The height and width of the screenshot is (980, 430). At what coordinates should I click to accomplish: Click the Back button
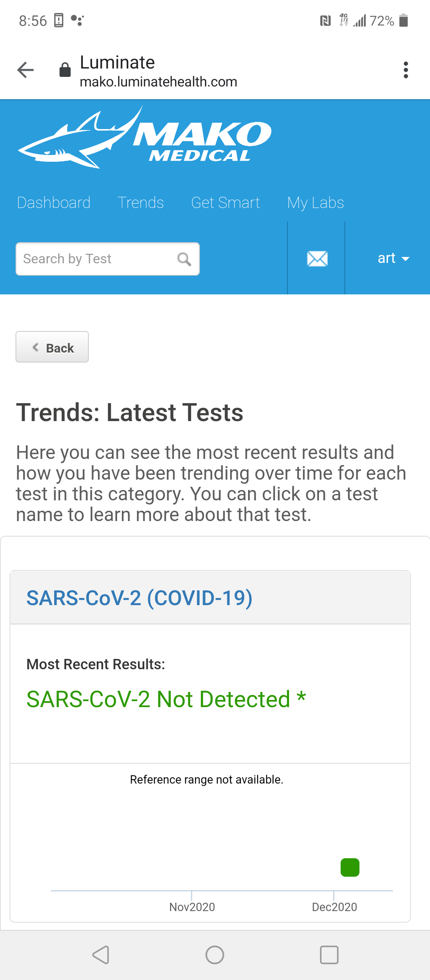point(52,347)
